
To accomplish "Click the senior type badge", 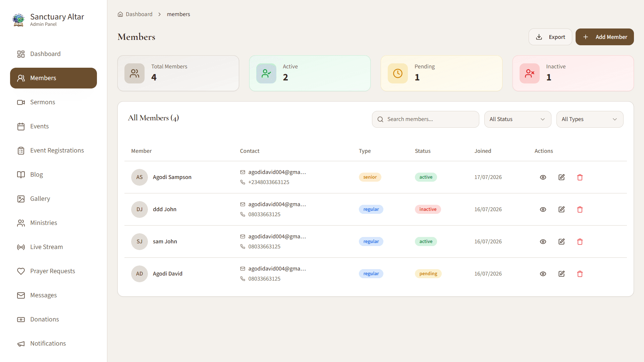I will [x=370, y=177].
